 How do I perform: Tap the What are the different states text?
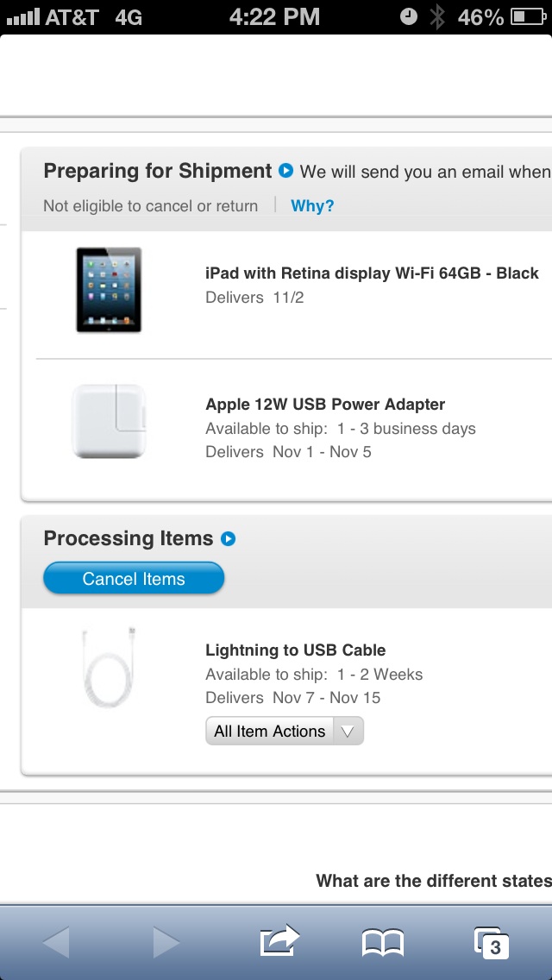tap(434, 881)
